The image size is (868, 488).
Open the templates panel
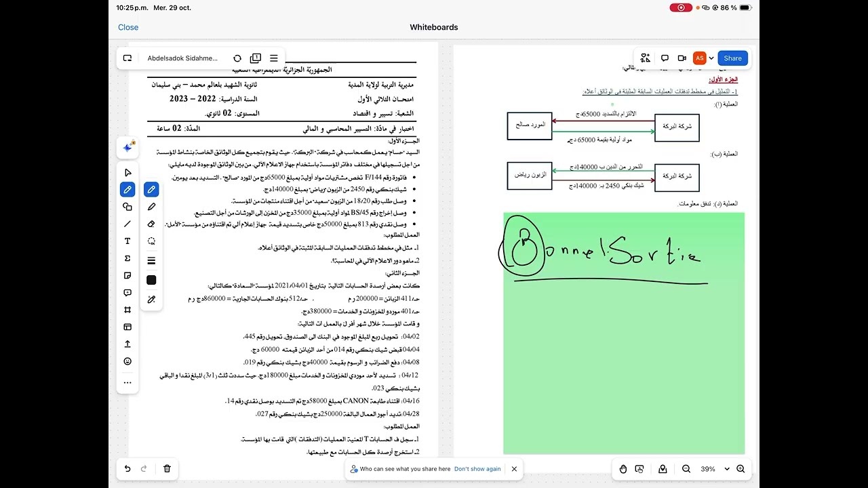pyautogui.click(x=127, y=327)
